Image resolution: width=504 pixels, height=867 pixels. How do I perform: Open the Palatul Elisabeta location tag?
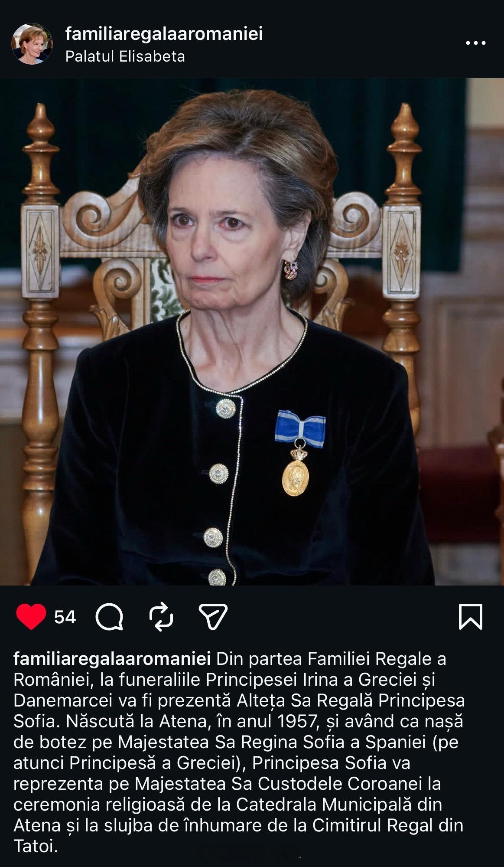tap(125, 56)
